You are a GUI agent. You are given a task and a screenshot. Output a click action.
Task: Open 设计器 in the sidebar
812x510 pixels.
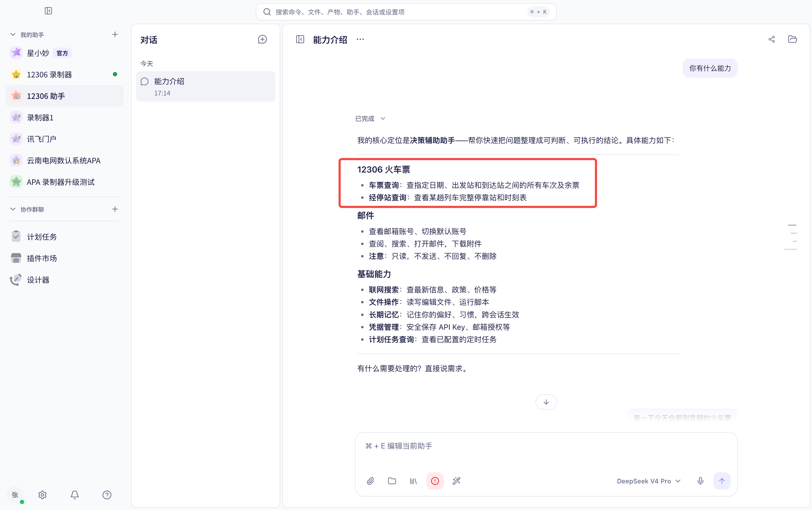pos(64,280)
